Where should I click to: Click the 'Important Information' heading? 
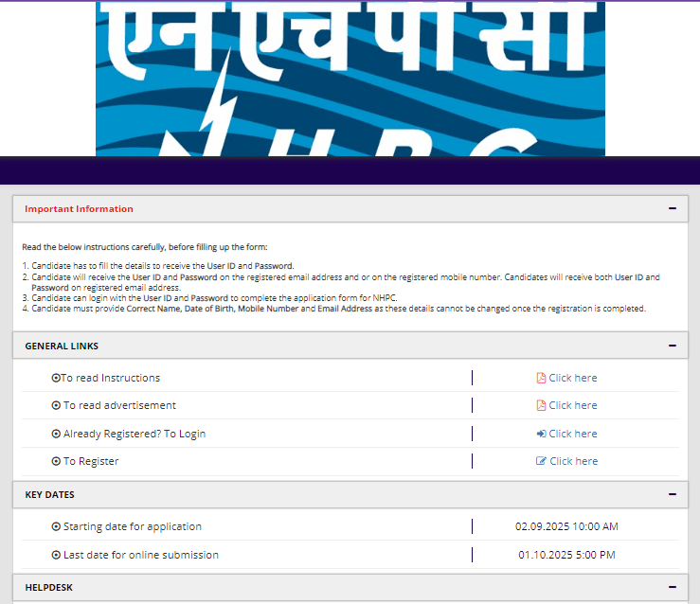pos(79,209)
